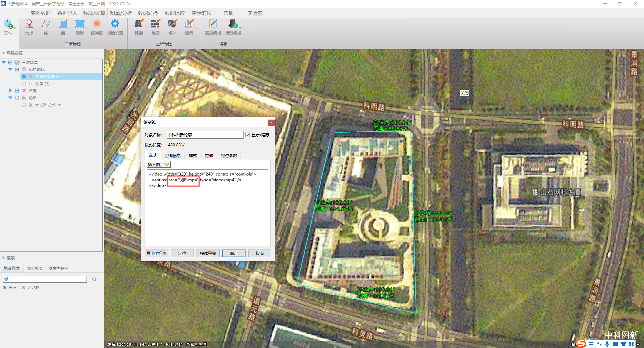Open the 演示汇报 ribbon tab
Image resolution: width=644 pixels, height=348 pixels.
pyautogui.click(x=202, y=13)
